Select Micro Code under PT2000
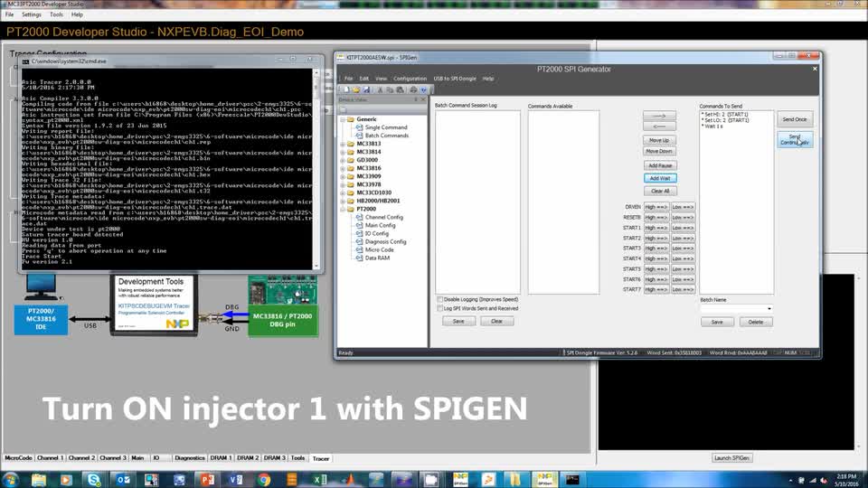Viewport: 868px width, 488px height. [x=379, y=249]
